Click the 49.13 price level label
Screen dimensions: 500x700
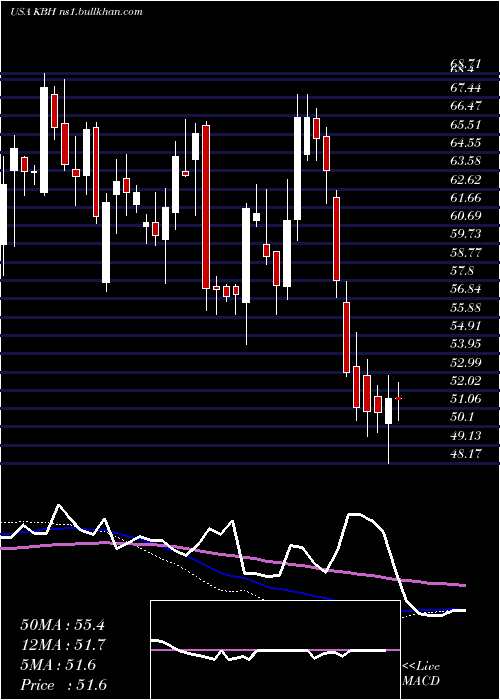tap(465, 435)
